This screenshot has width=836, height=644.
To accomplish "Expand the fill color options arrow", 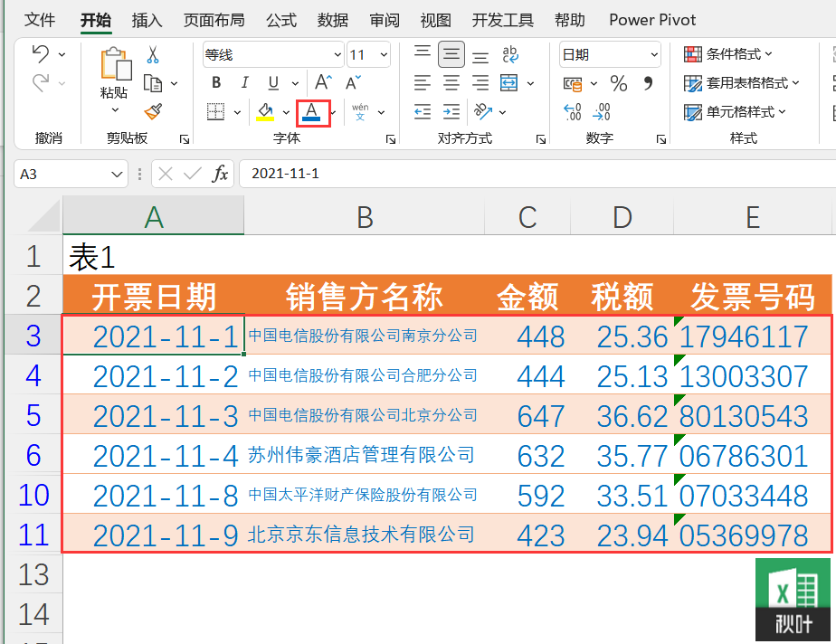I will pos(286,112).
